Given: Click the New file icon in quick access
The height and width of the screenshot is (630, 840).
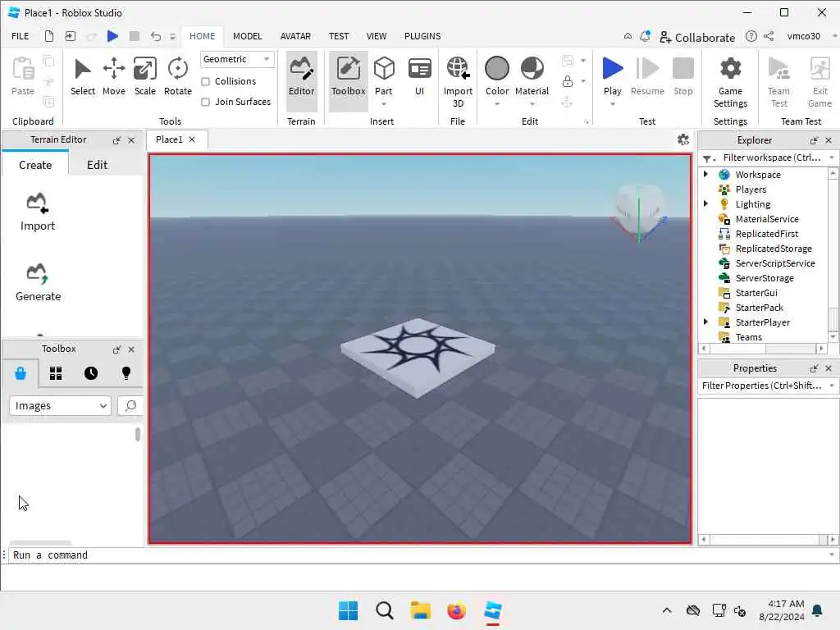Looking at the screenshot, I should coord(48,36).
